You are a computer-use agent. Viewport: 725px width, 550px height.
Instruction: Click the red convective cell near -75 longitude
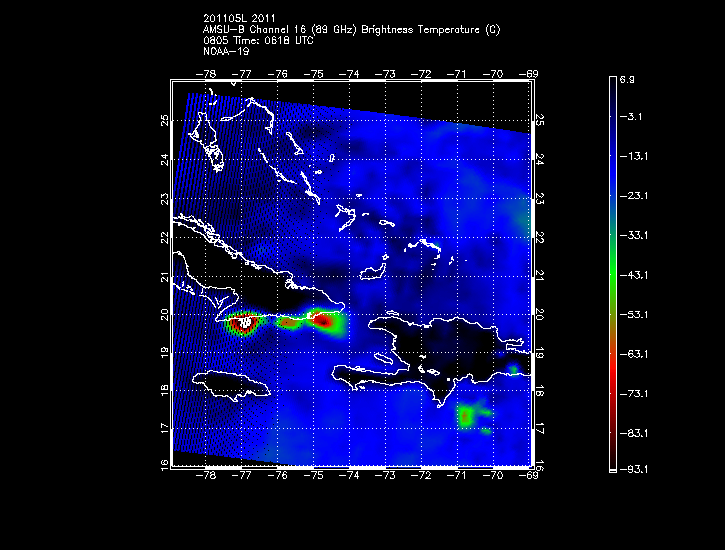click(323, 320)
